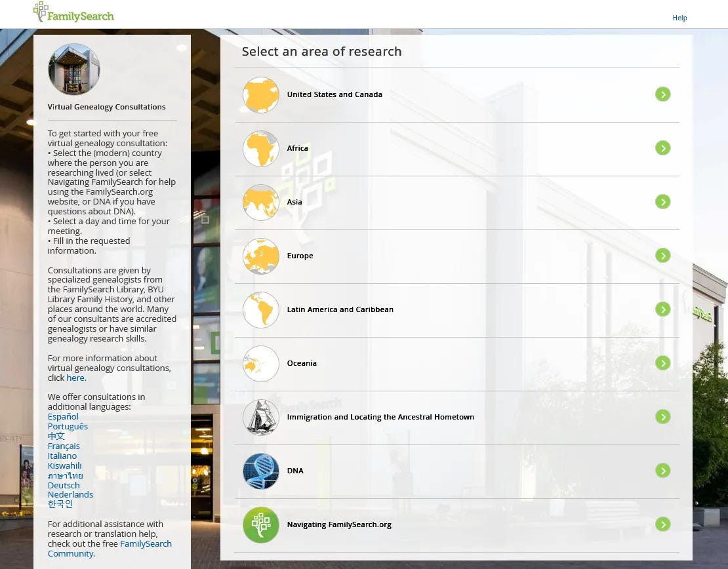This screenshot has height=569, width=728.
Task: Switch to 中文 consultations
Action: coord(56,436)
